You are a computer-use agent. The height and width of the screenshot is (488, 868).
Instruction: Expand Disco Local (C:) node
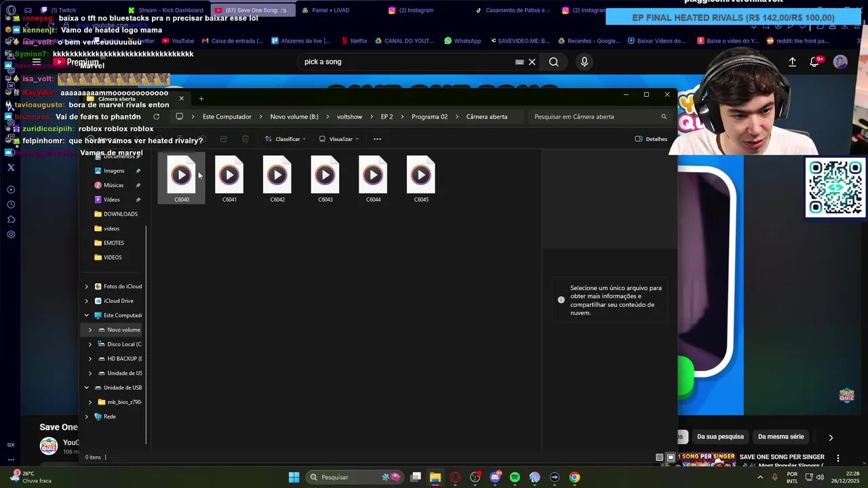click(90, 344)
